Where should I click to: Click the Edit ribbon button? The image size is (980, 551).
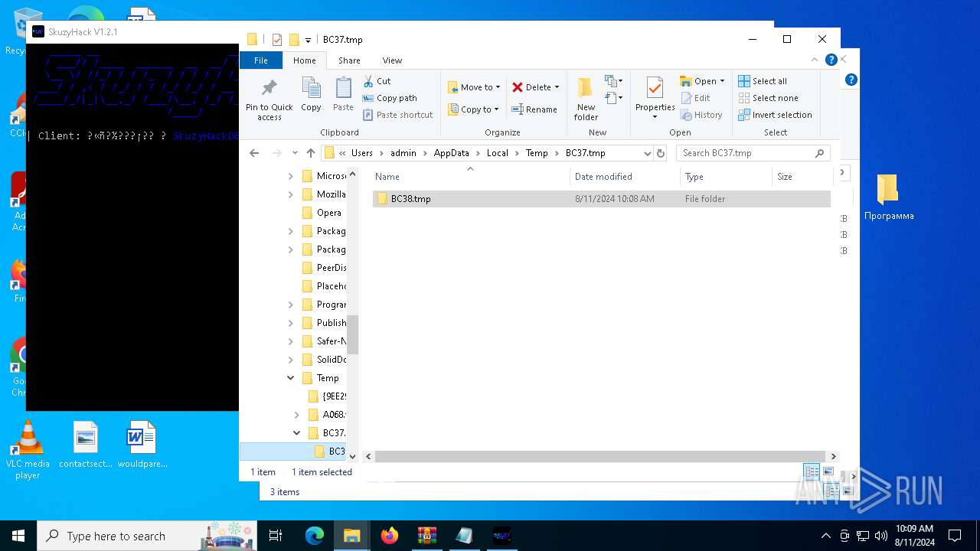click(x=695, y=98)
